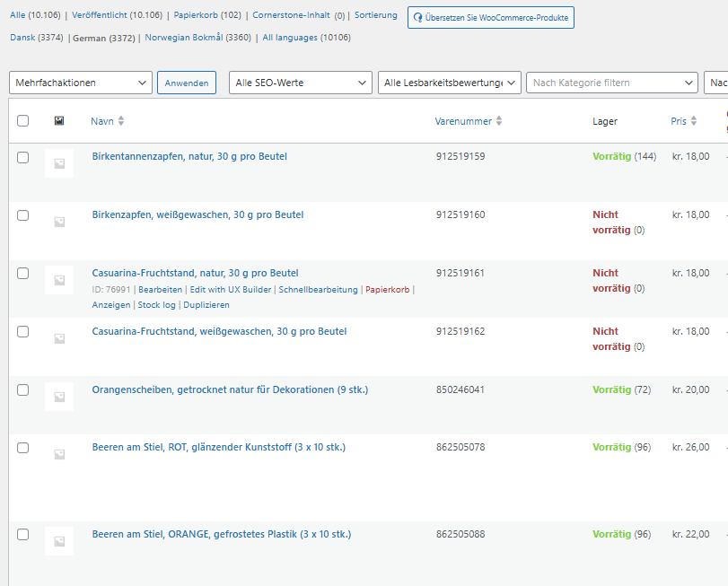
Task: Toggle the select-all checkbox in the header
Action: [x=23, y=121]
